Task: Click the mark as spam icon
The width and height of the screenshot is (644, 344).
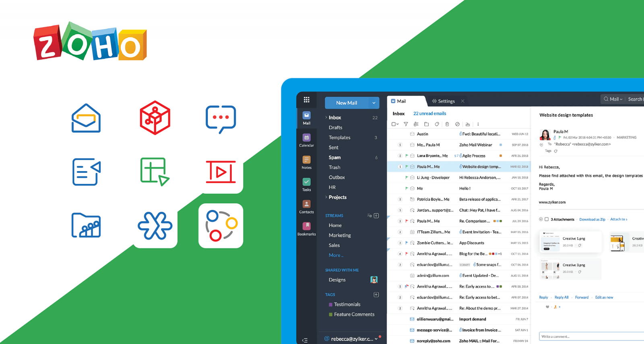Action: click(457, 124)
